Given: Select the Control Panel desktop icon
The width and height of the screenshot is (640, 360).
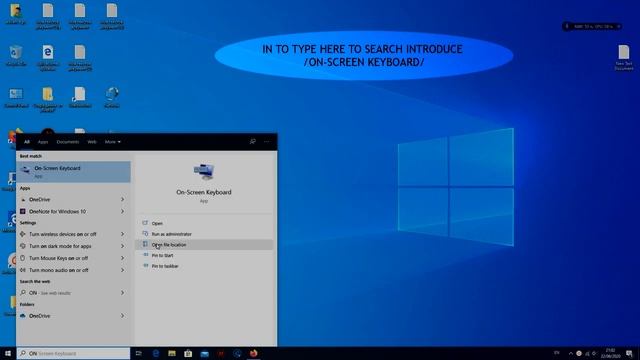Looking at the screenshot, I should pyautogui.click(x=16, y=98).
